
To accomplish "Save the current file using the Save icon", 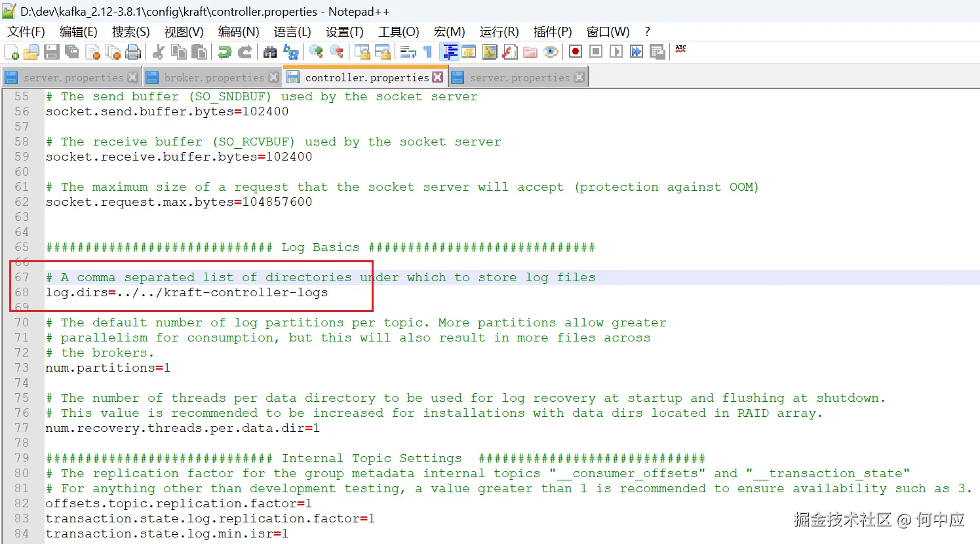I will point(52,52).
